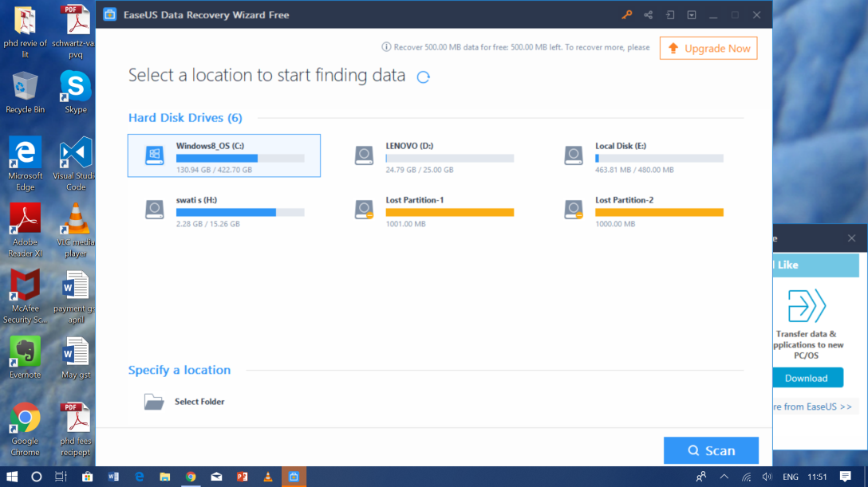Open the 'from EaseUS >>' link
The width and height of the screenshot is (868, 487).
[x=813, y=406]
